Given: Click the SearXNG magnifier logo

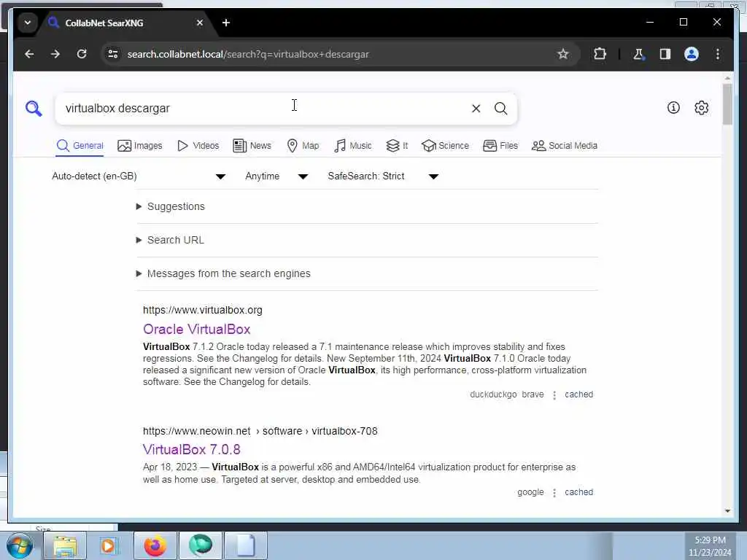Looking at the screenshot, I should point(34,109).
